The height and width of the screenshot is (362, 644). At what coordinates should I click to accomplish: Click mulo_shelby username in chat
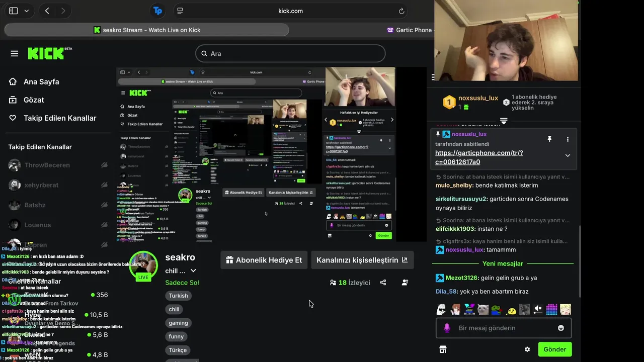coord(454,185)
